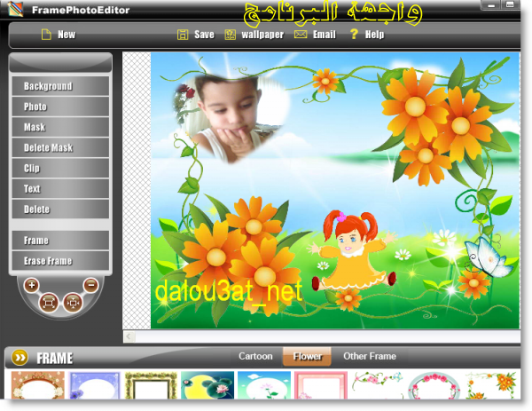Zoom in with the plus button
Screen dimensions: 532x411
[x=32, y=285]
